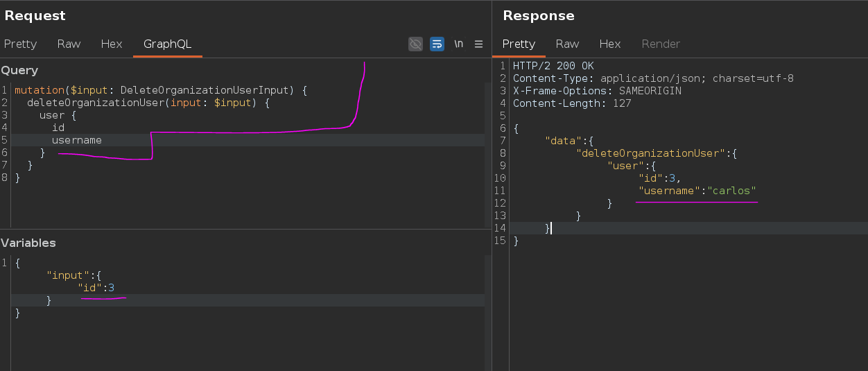
Task: Click the Request panel title
Action: click(x=35, y=15)
